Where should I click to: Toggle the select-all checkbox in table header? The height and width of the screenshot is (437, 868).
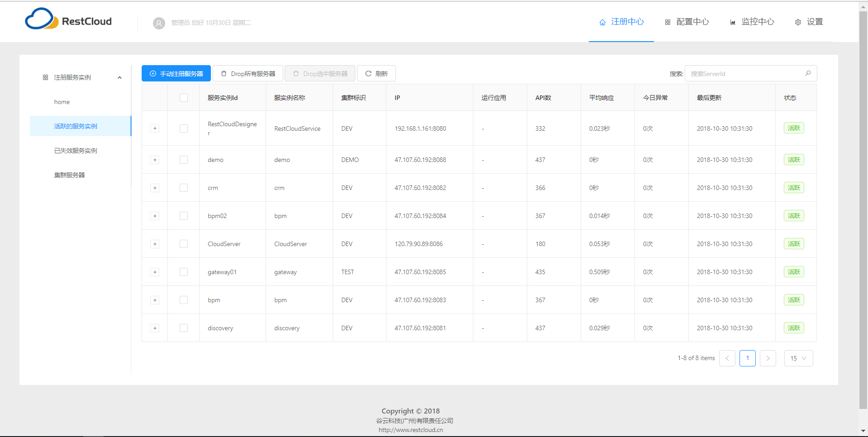point(184,98)
